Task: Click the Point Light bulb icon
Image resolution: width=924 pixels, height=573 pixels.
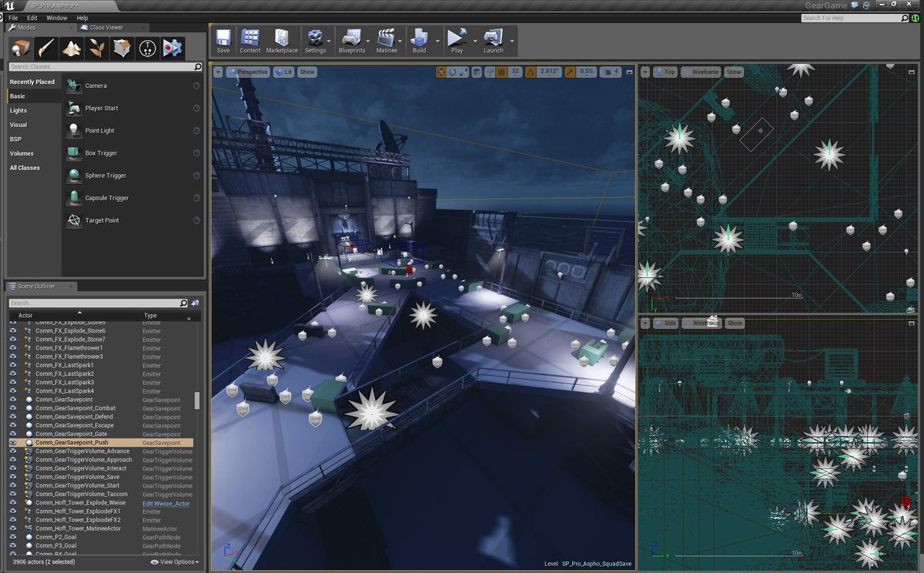Action: pyautogui.click(x=74, y=130)
